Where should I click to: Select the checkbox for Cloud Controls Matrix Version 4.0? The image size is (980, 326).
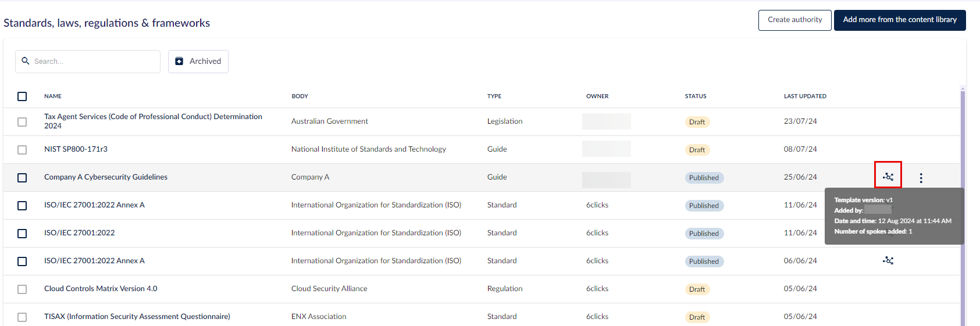22,289
